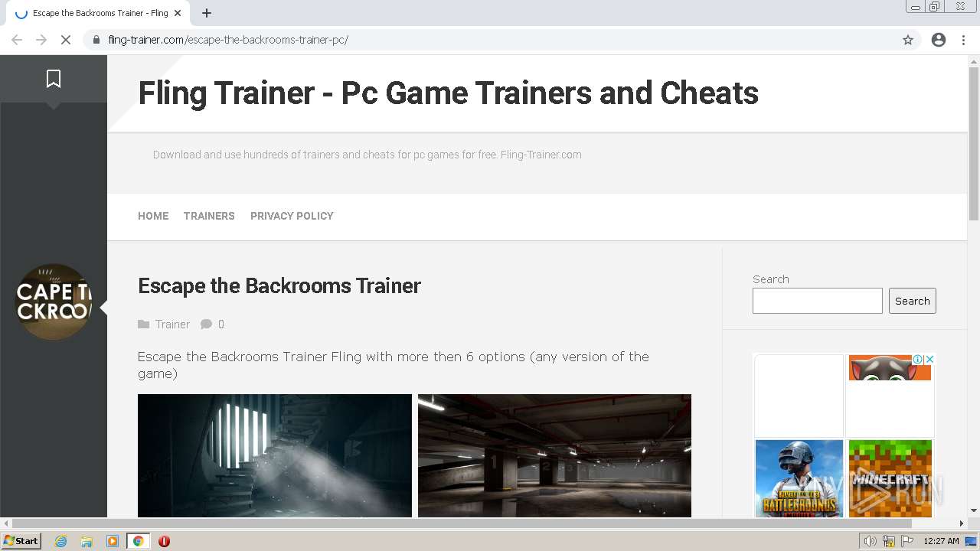The image size is (980, 551).
Task: Switch to Chrome in the taskbar
Action: click(x=139, y=541)
